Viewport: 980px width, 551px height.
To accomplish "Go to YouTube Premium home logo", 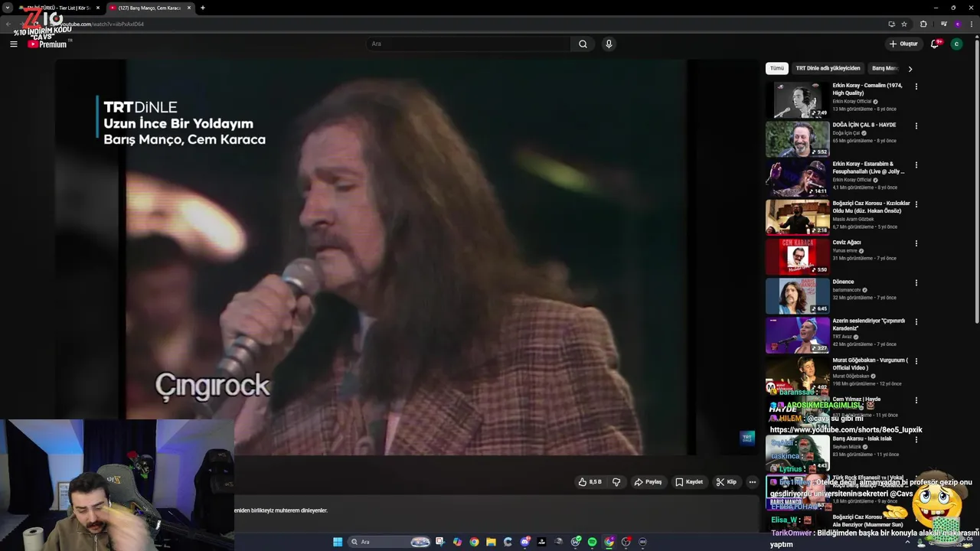I will pyautogui.click(x=49, y=44).
